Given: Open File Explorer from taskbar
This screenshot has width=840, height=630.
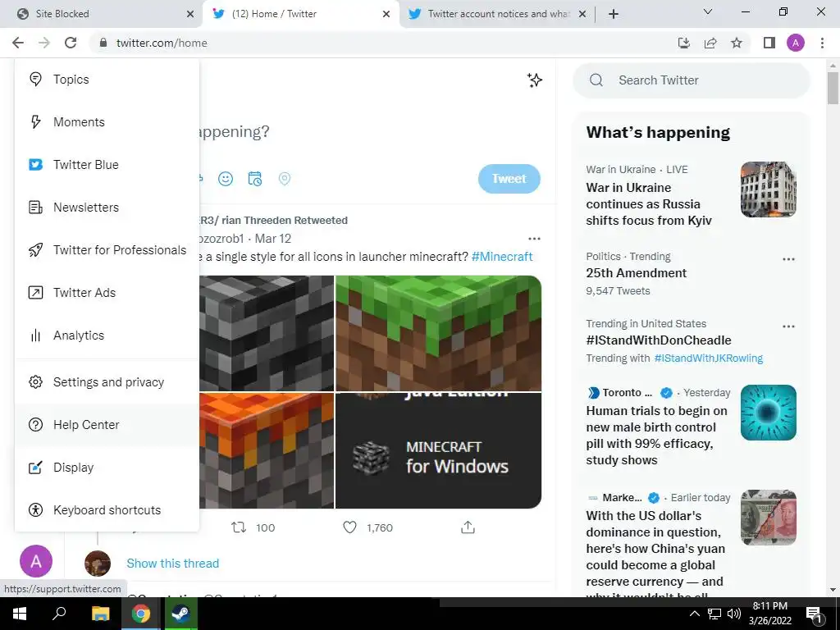Looking at the screenshot, I should 100,614.
